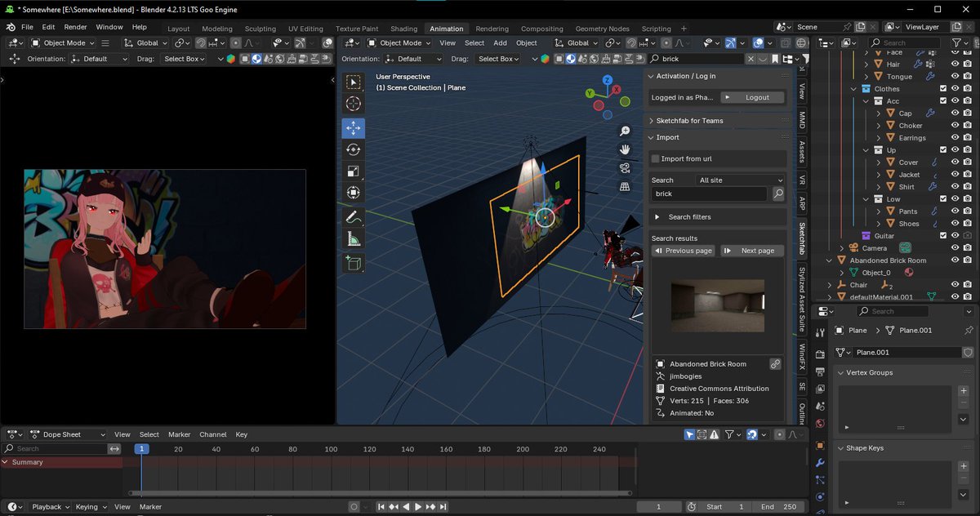
Task: Switch perspective/orthographic with grid icon
Action: 625,187
